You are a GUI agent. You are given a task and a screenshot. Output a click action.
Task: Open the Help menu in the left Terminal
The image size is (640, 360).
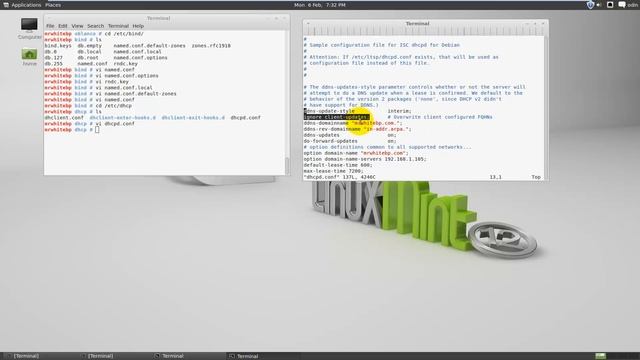tap(138, 26)
